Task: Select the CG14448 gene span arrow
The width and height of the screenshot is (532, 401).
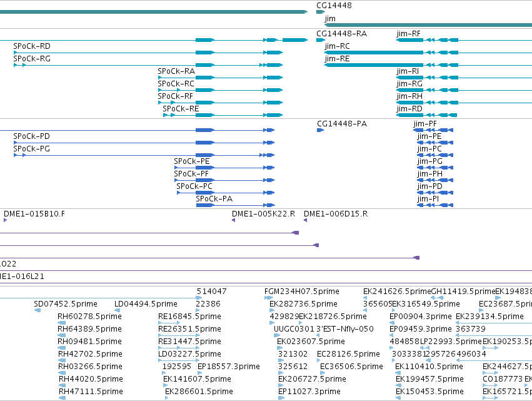Action: click(x=321, y=12)
